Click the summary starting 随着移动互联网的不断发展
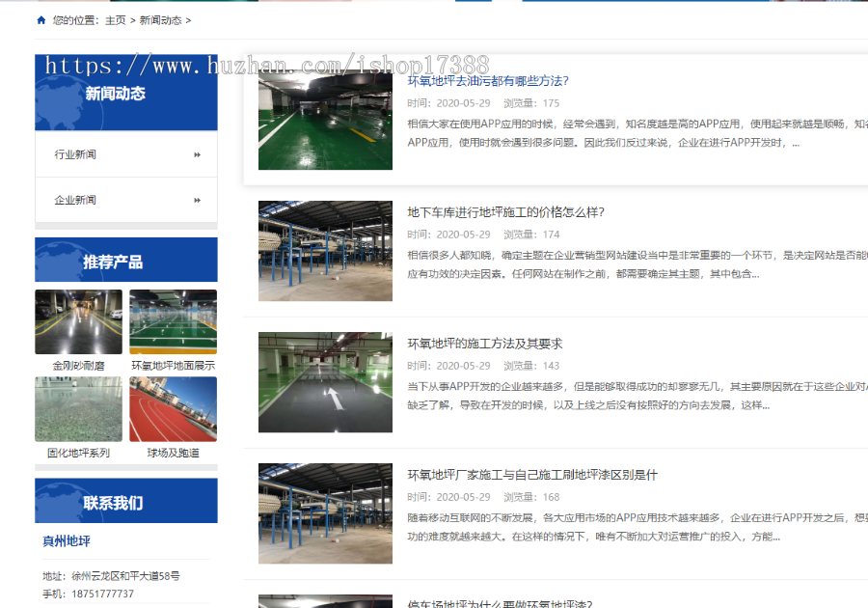 click(x=637, y=527)
